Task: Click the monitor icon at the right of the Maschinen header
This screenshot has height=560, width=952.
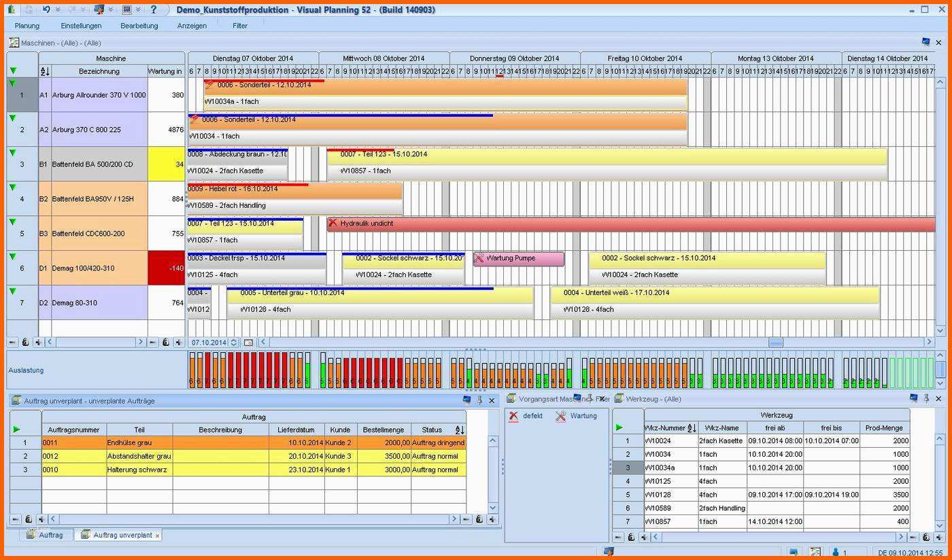Action: click(925, 42)
